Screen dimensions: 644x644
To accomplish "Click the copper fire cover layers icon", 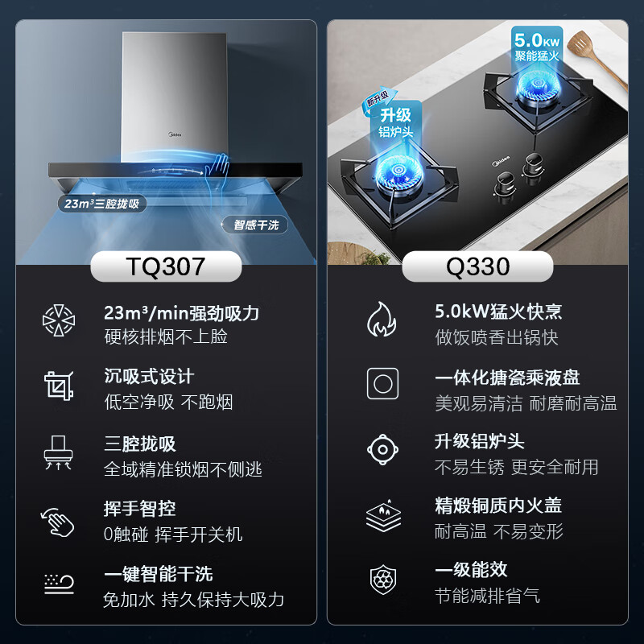I will point(384,515).
